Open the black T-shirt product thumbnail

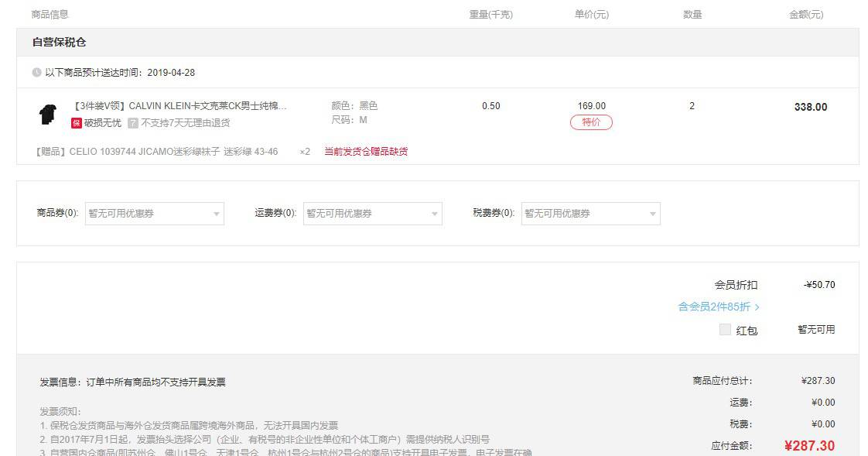(47, 114)
